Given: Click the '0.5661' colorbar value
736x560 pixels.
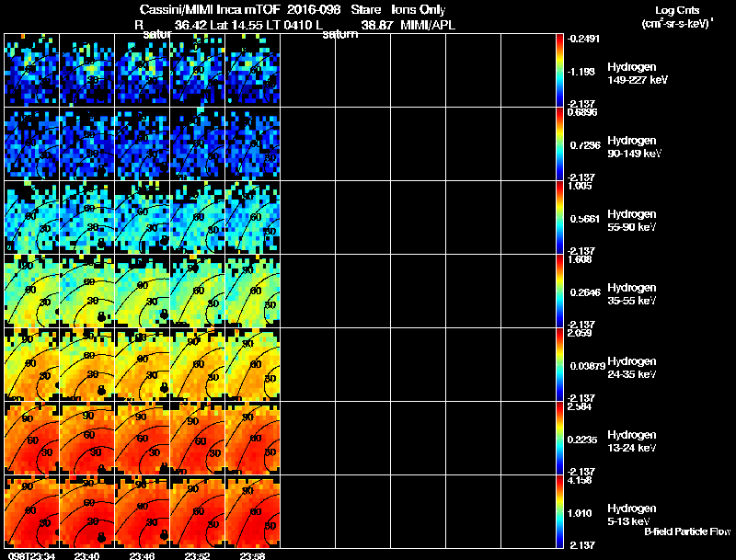Looking at the screenshot, I should (585, 219).
